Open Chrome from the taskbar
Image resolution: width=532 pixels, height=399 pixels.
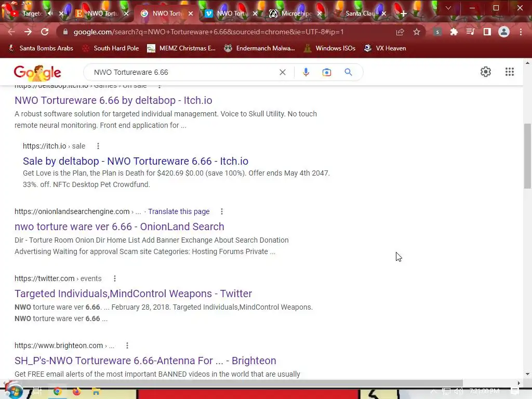click(57, 392)
